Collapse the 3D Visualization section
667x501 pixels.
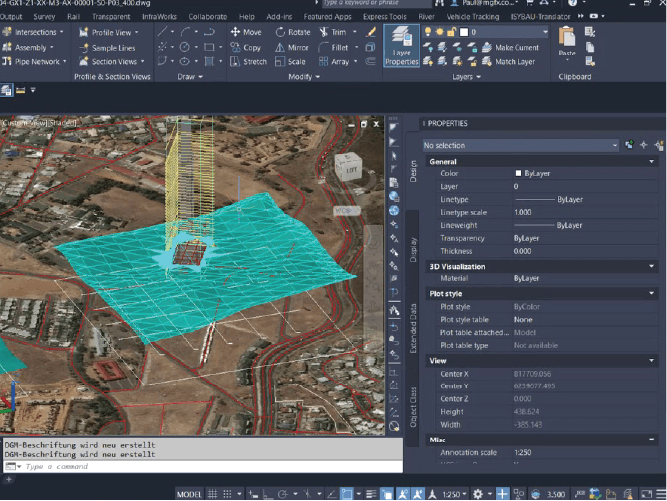tap(651, 266)
